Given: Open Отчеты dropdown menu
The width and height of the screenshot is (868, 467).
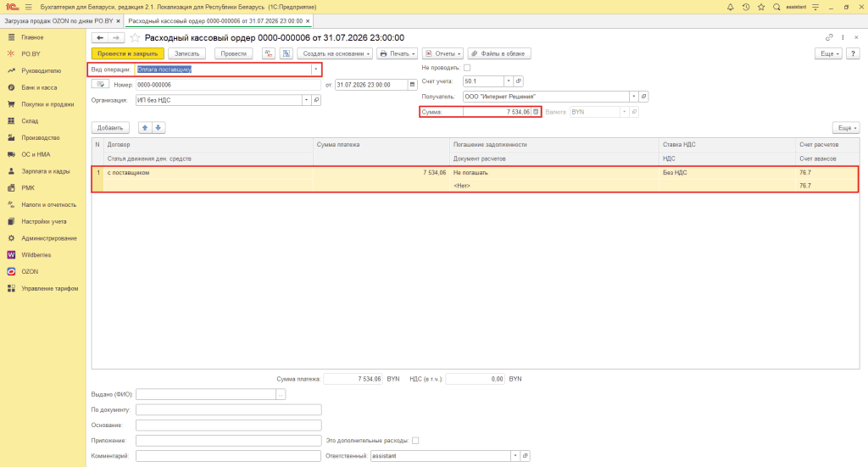Looking at the screenshot, I should click(x=442, y=53).
